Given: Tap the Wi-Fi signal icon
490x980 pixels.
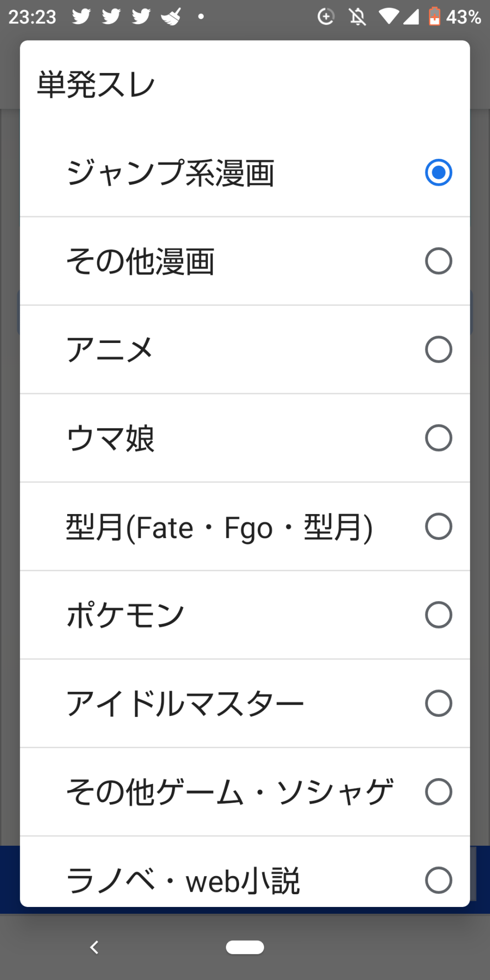Looking at the screenshot, I should click(x=389, y=17).
